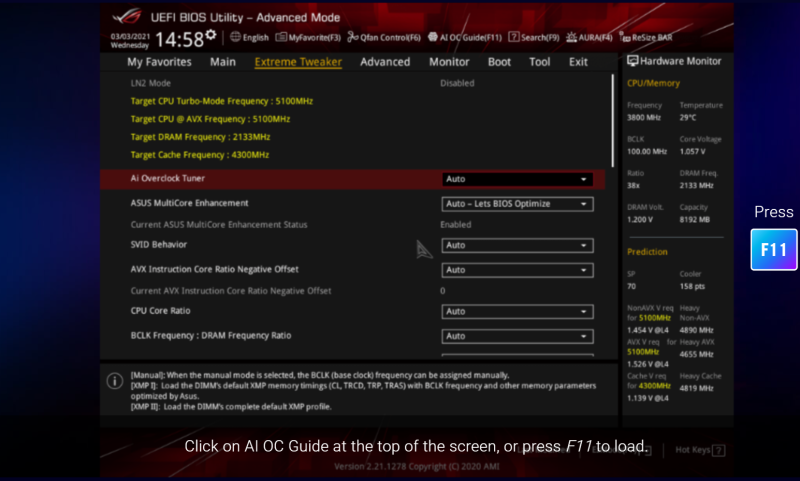Click the CPU/Memory section heading
This screenshot has height=481, width=800.
(x=654, y=83)
